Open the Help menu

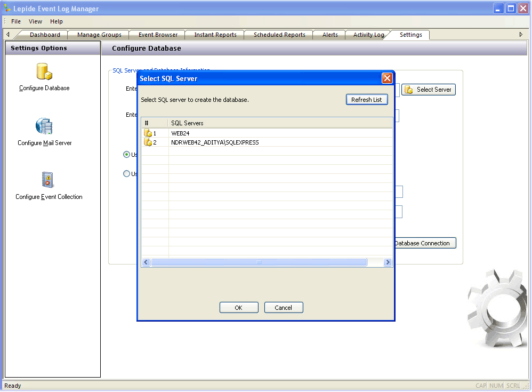(x=57, y=21)
